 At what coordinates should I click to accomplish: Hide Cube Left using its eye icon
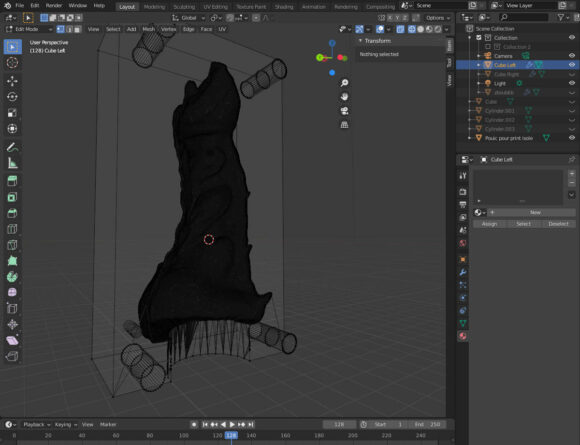pos(572,65)
